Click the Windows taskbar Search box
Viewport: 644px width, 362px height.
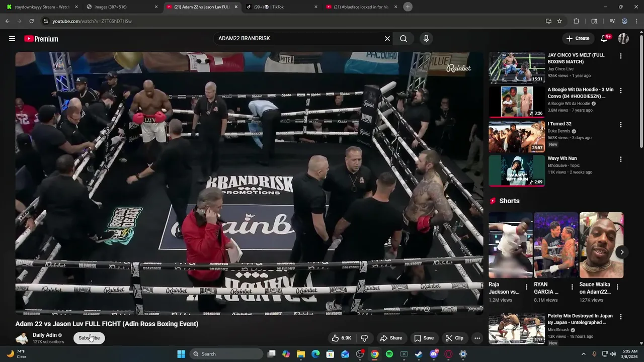pos(227,354)
